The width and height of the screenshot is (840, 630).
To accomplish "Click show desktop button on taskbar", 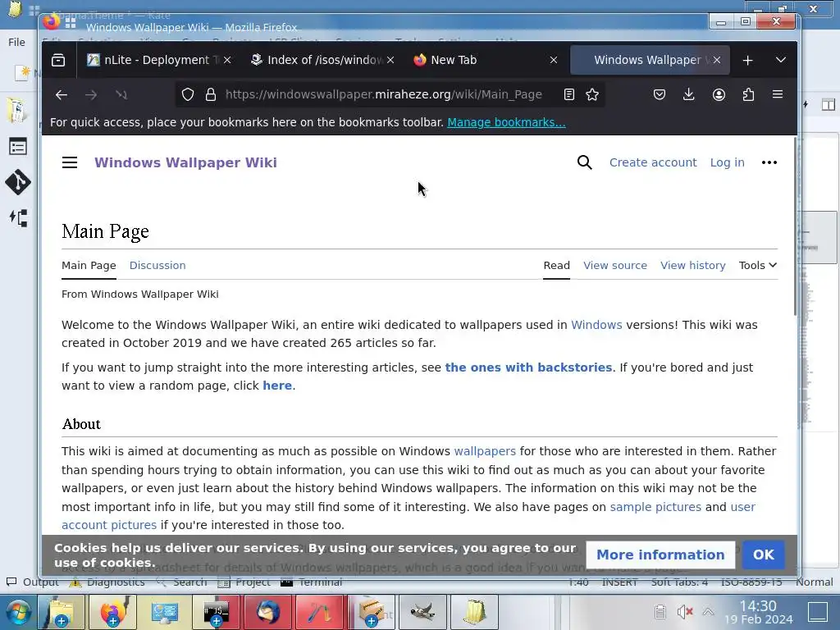I will [818, 612].
